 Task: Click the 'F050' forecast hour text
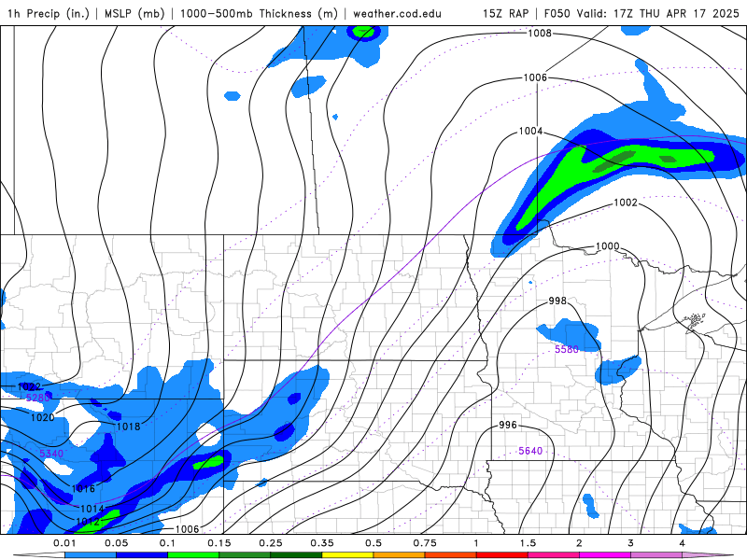point(557,13)
